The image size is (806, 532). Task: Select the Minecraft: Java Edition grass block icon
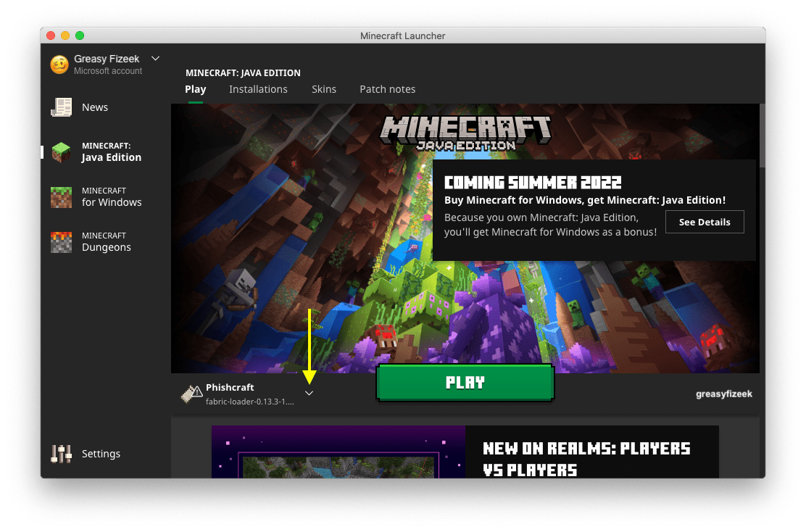pos(61,151)
